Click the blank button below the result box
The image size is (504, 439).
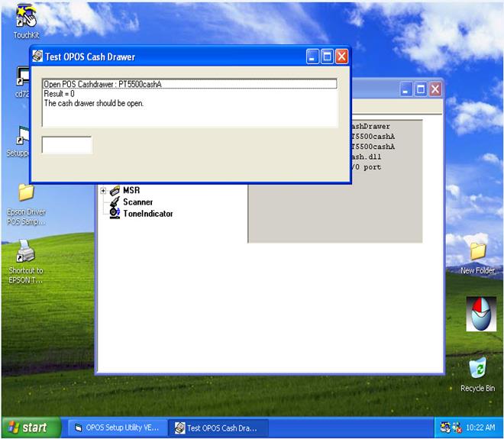(x=67, y=145)
